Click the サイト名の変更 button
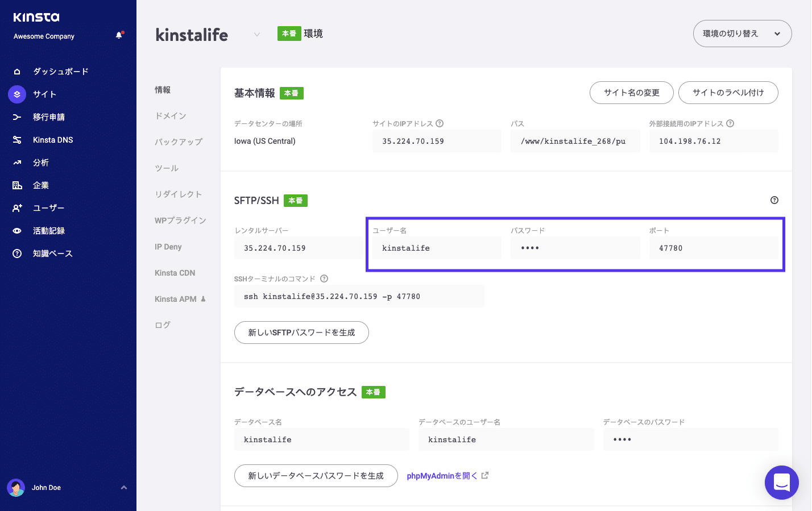The height and width of the screenshot is (511, 812). click(631, 92)
